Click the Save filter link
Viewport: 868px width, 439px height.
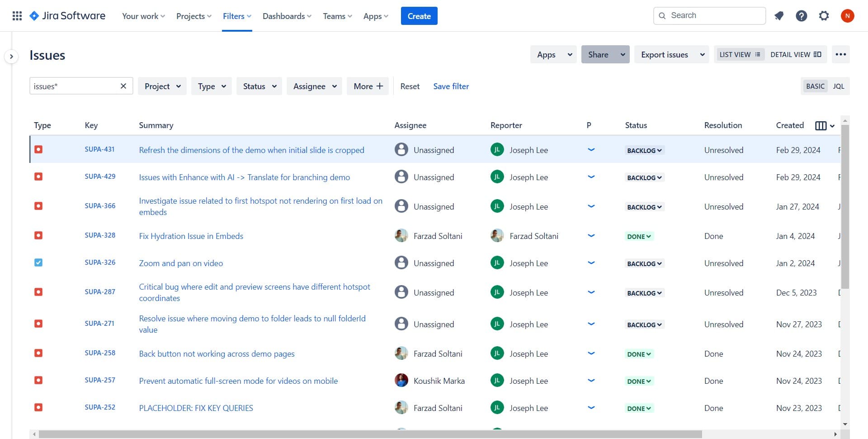click(x=451, y=86)
